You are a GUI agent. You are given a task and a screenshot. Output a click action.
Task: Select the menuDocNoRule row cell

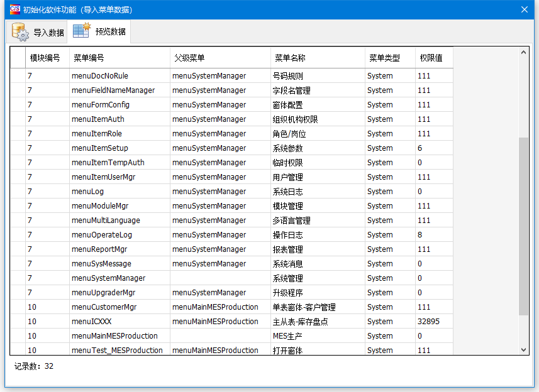pos(100,76)
